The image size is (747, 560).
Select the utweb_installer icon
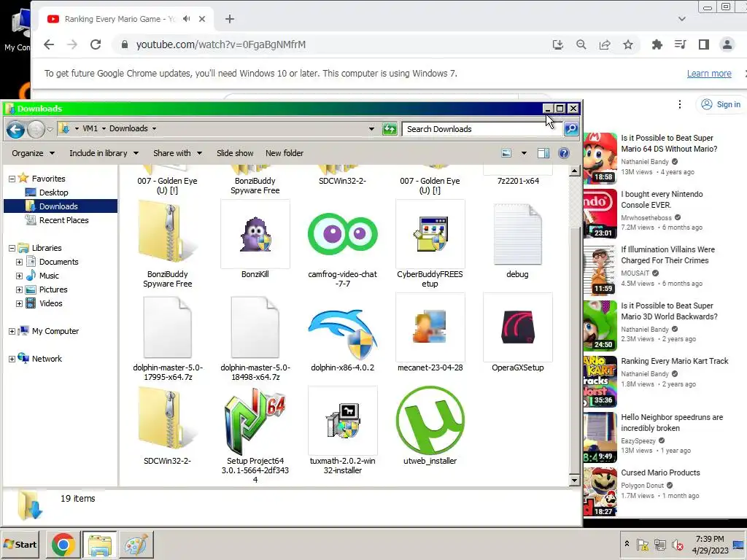[x=430, y=421]
